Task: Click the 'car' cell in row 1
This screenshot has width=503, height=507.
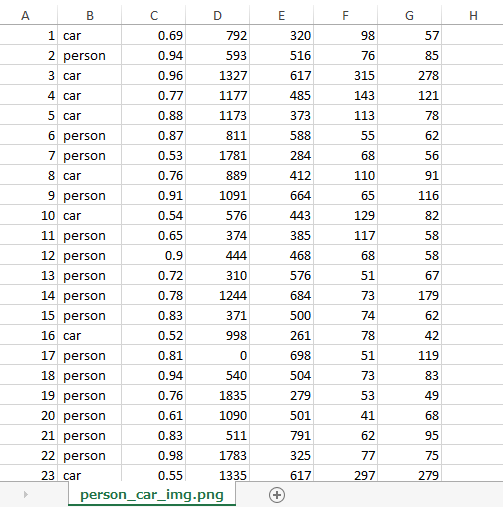Action: click(x=90, y=35)
